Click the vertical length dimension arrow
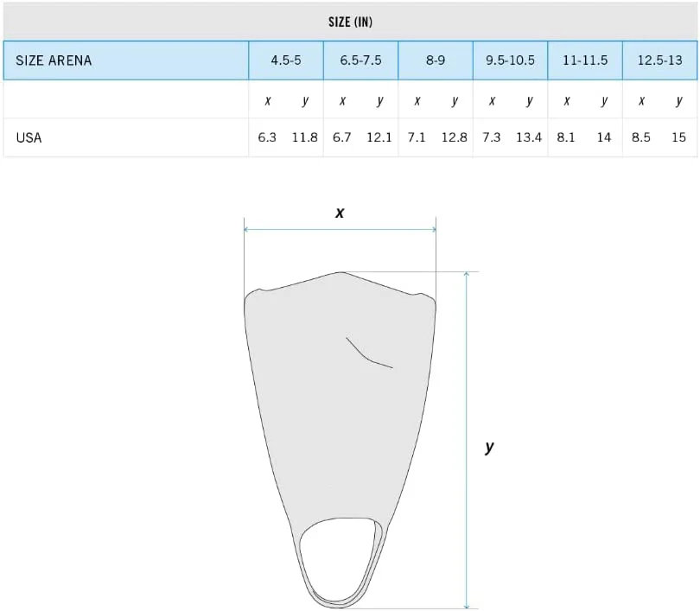Screen dimensions: 700x611 [x=467, y=440]
